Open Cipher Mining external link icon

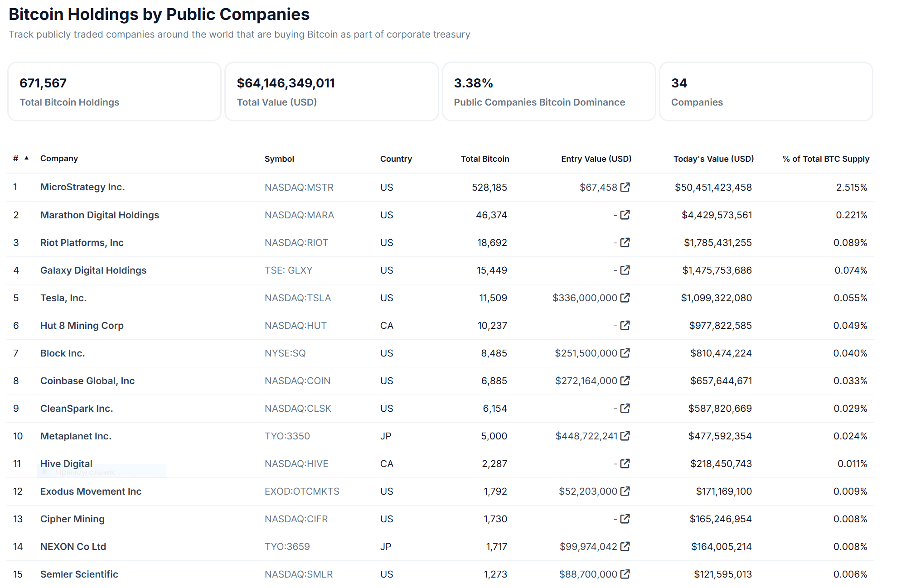(625, 519)
